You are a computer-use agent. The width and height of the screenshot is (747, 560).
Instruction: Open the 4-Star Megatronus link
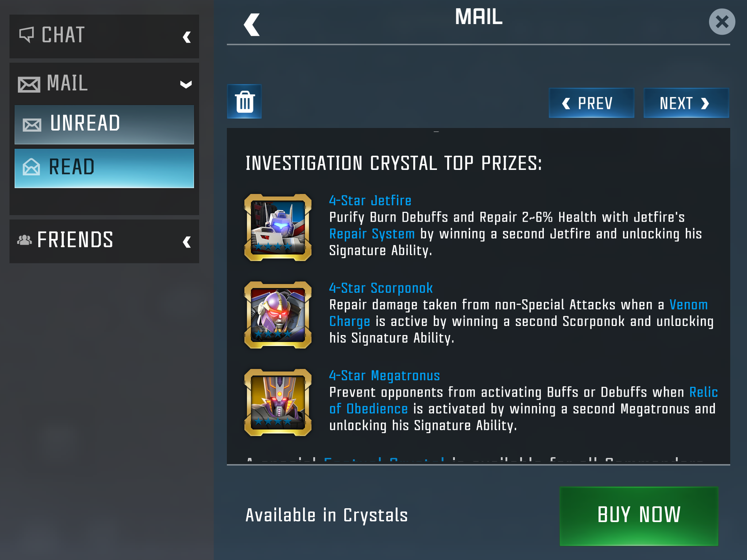pos(384,376)
